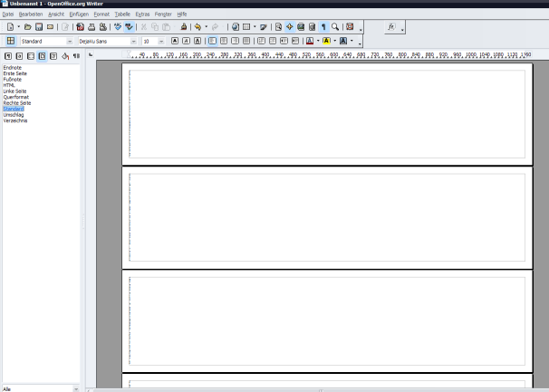
Task: Click the Paragraph Styles icon in sidebar
Action: pyautogui.click(x=8, y=55)
